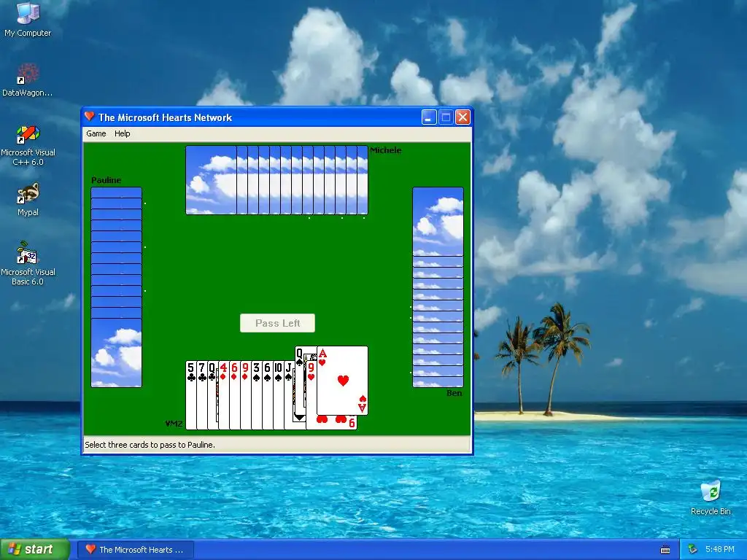Viewport: 747px width, 560px height.
Task: Deselect the raised ace of hearts card
Action: coord(343,381)
